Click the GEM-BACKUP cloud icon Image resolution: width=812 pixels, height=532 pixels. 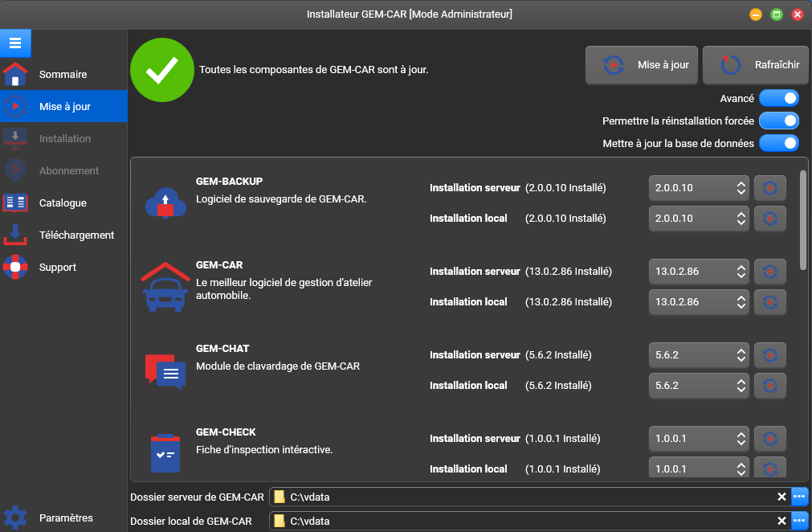165,203
